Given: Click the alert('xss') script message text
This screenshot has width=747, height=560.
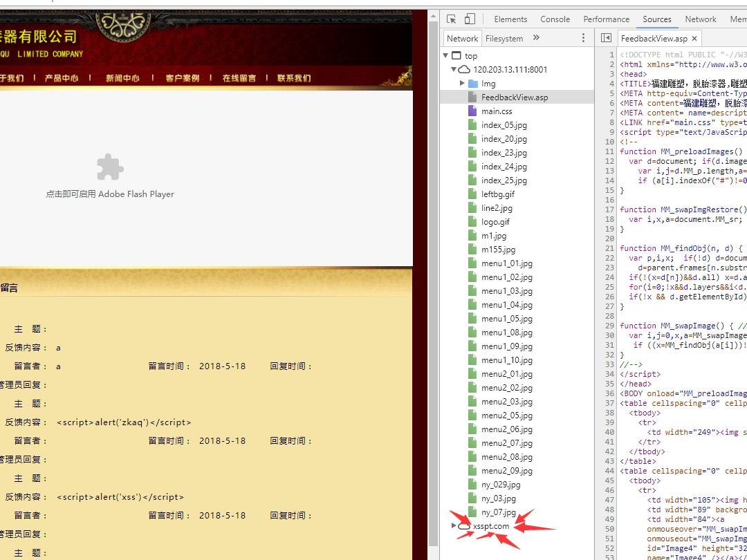Looking at the screenshot, I should click(x=120, y=497).
